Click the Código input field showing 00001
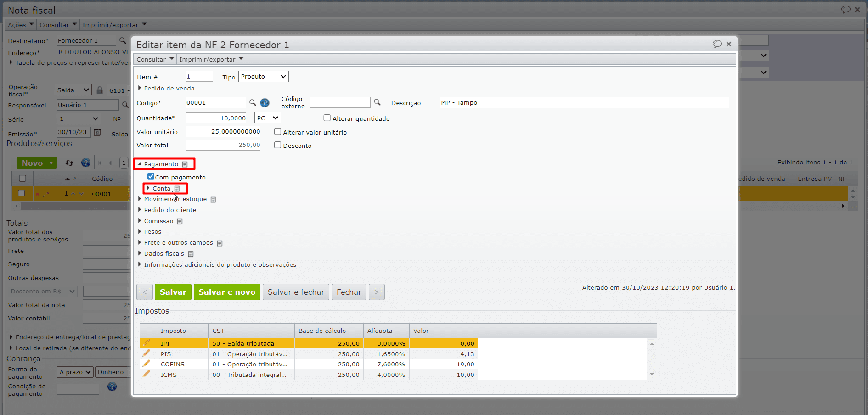Image resolution: width=868 pixels, height=415 pixels. 216,103
